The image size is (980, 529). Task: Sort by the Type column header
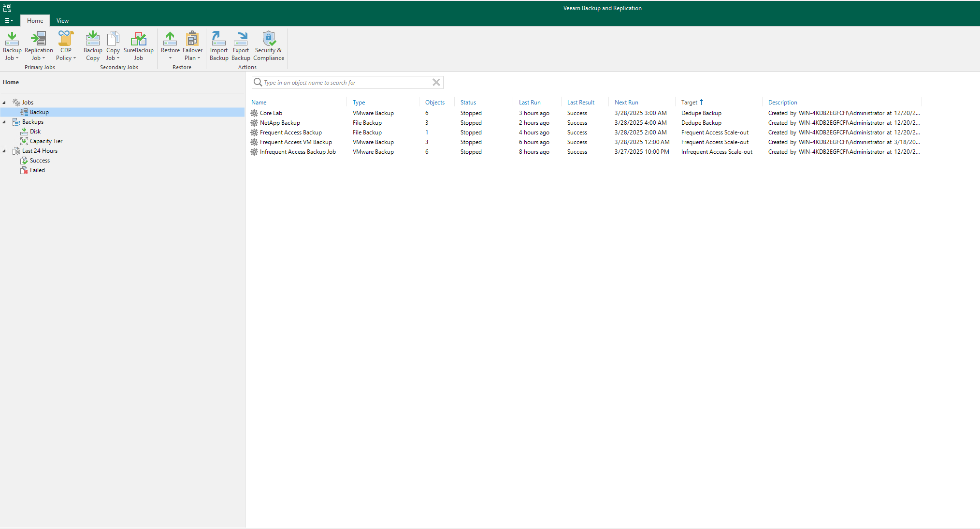[x=359, y=103]
